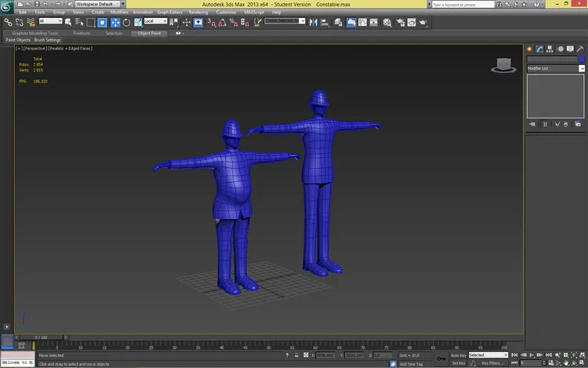Open the Motion panel tab

point(561,49)
